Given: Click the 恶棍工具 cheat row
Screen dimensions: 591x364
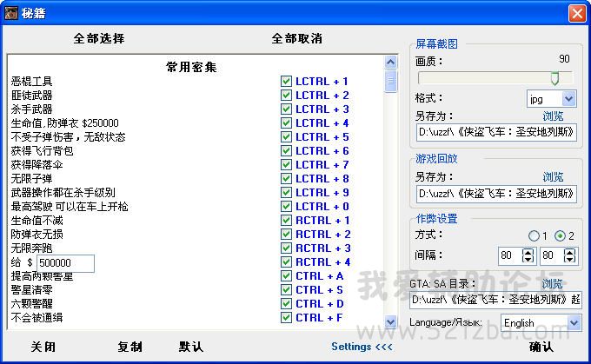Looking at the screenshot, I should coord(31,82).
